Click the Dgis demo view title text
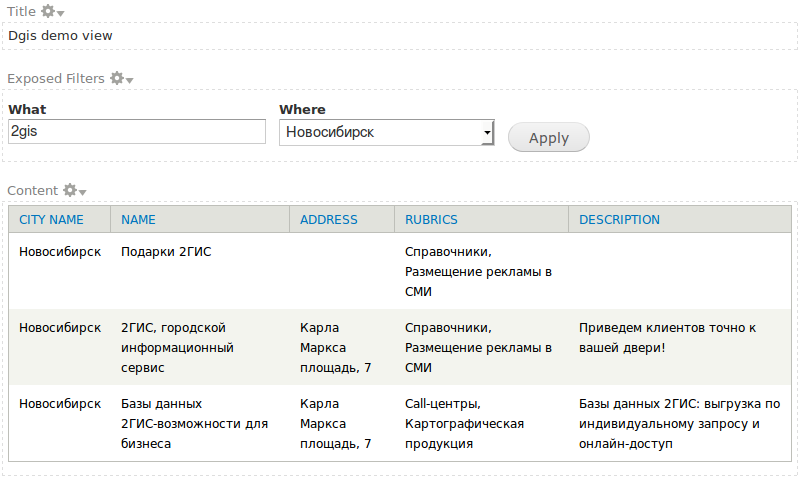This screenshot has height=478, width=800. pos(60,36)
